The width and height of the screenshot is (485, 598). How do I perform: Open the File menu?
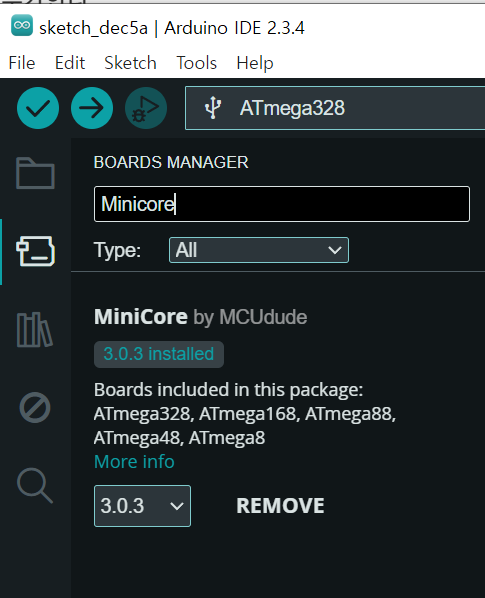(22, 63)
